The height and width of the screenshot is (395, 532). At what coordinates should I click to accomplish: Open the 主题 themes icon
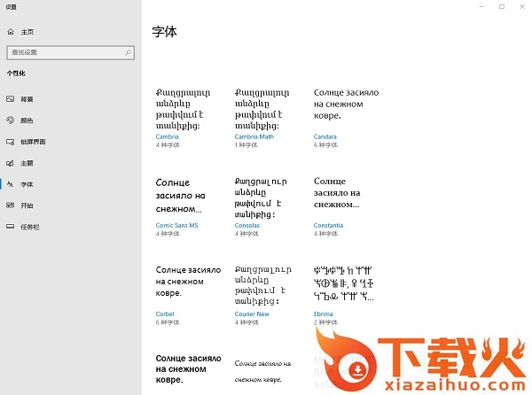point(10,163)
